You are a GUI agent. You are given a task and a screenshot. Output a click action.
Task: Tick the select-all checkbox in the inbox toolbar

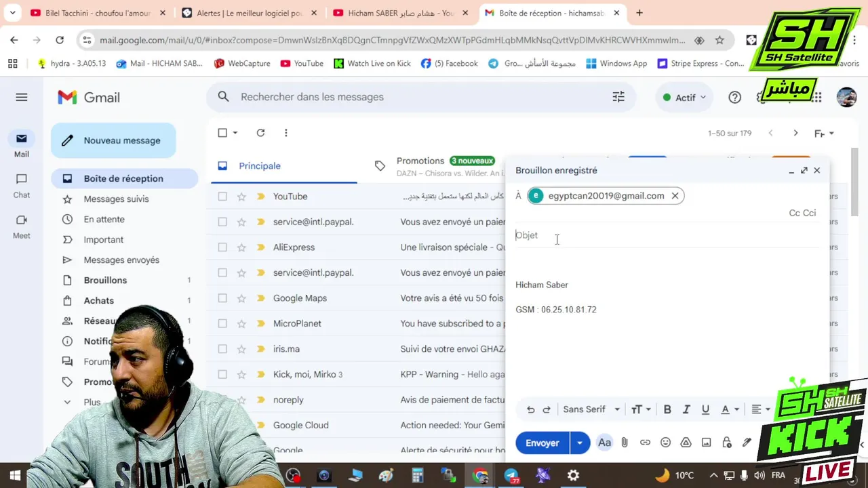(222, 133)
